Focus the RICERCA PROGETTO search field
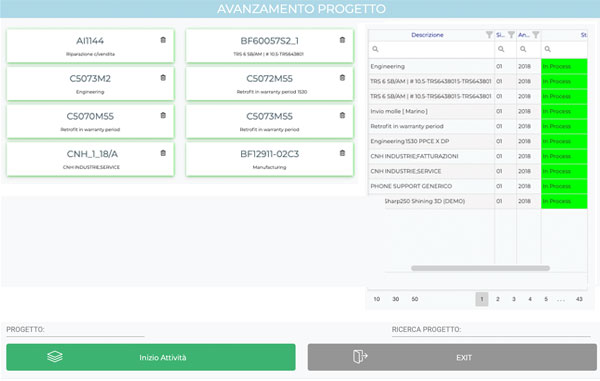Image resolution: width=600 pixels, height=381 pixels. (491, 330)
